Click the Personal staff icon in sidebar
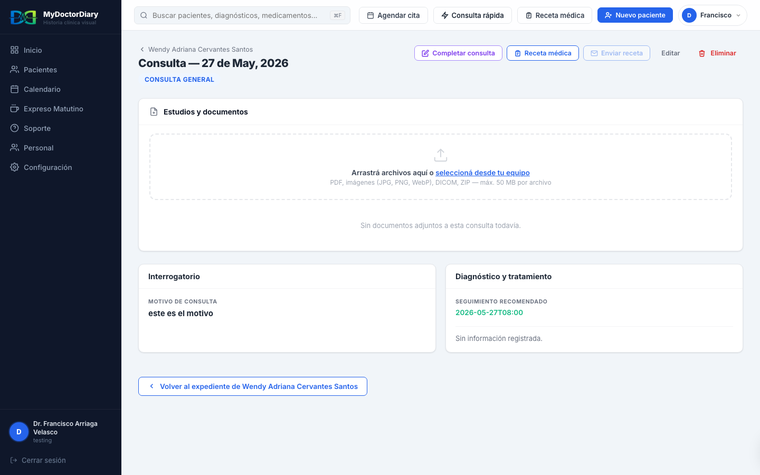The image size is (760, 475). [x=15, y=147]
